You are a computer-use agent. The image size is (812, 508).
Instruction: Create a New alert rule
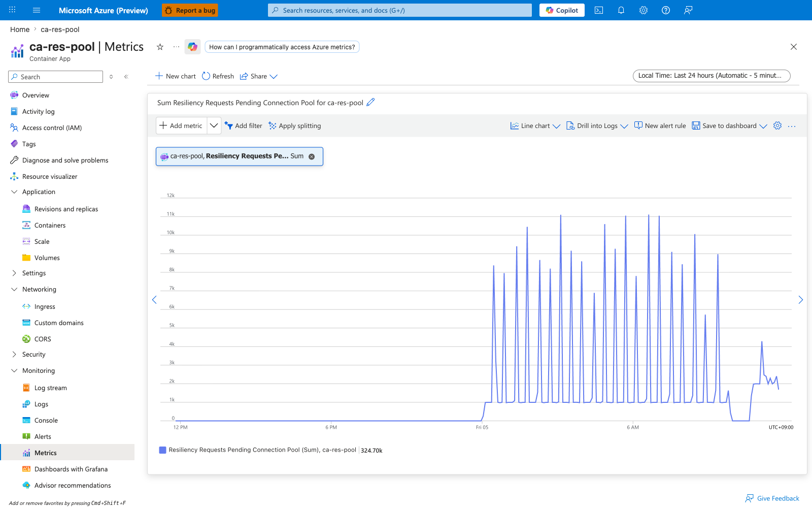[660, 126]
